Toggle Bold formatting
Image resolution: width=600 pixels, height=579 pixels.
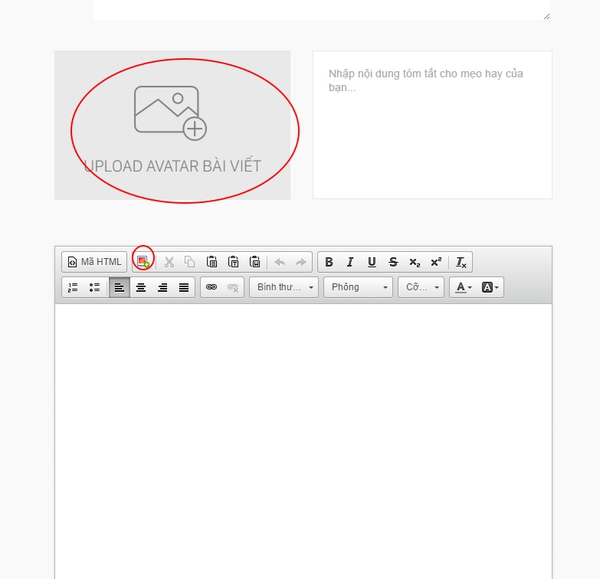pos(329,262)
